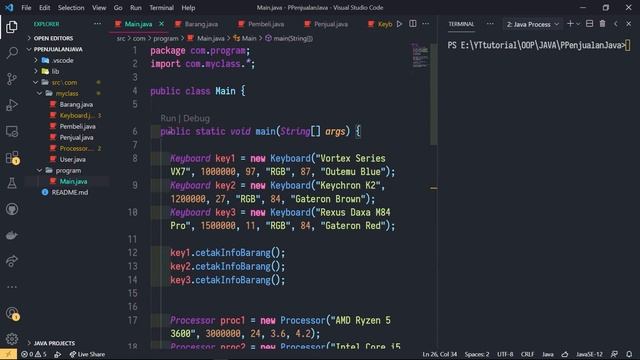640x360 pixels.
Task: Open feedback icon in status bar
Action: [x=614, y=354]
